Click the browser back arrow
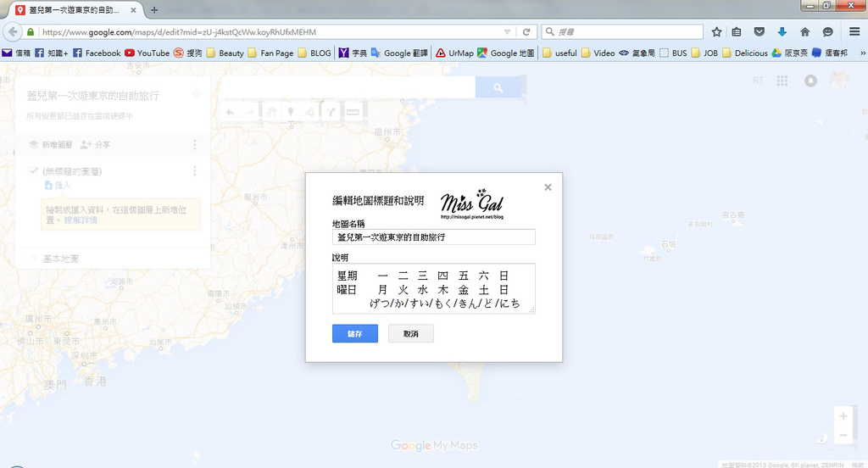 (13, 32)
